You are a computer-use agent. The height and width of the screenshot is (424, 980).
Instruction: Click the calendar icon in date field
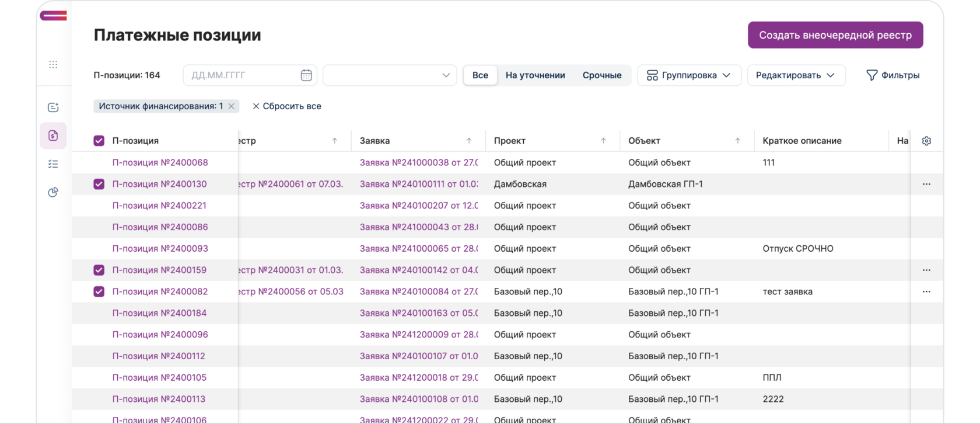[306, 75]
